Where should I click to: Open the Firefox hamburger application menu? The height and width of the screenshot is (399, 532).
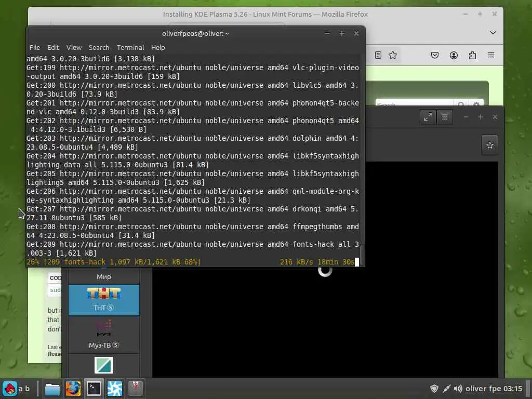[x=490, y=55]
